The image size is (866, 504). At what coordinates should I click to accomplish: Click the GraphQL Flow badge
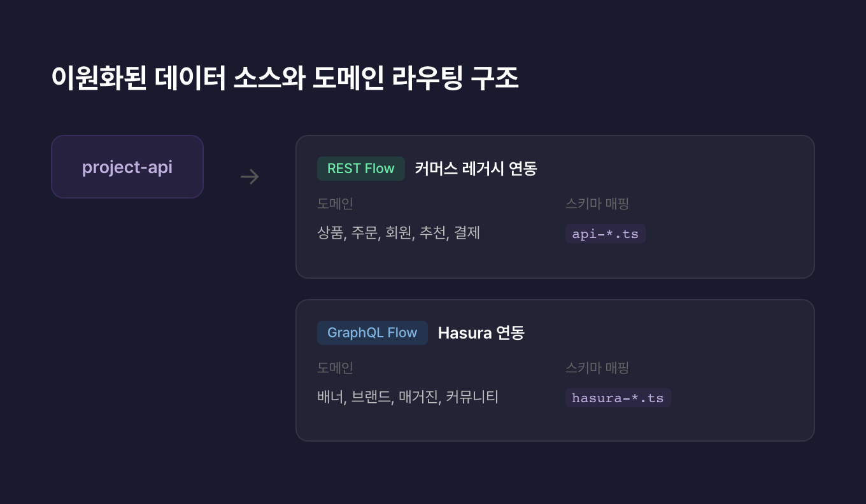click(372, 333)
